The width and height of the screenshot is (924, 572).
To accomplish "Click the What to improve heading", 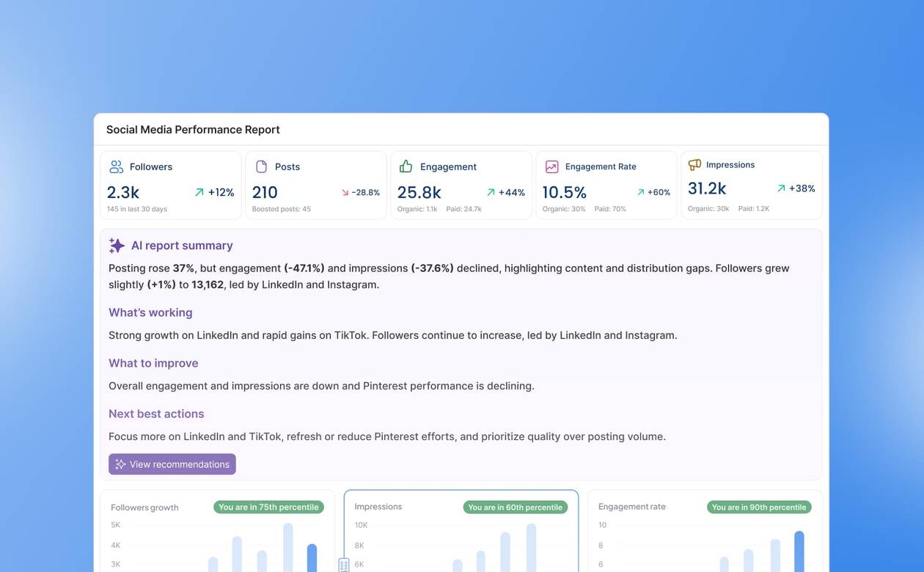I will tap(153, 363).
